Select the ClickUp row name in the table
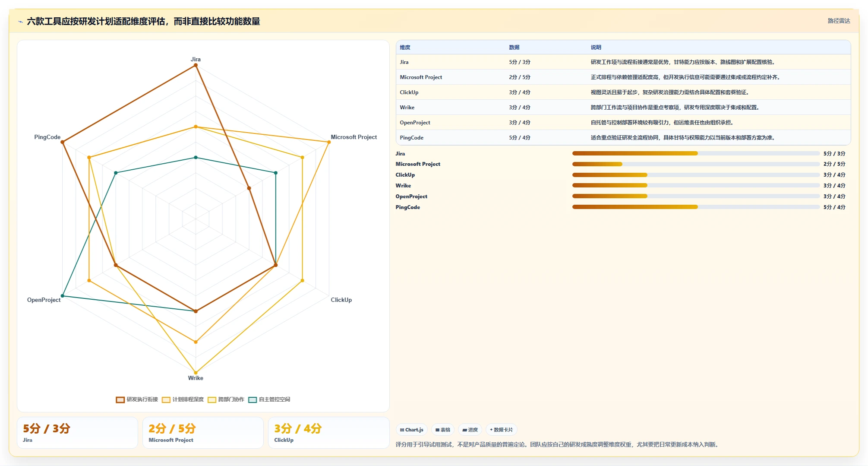 click(409, 92)
